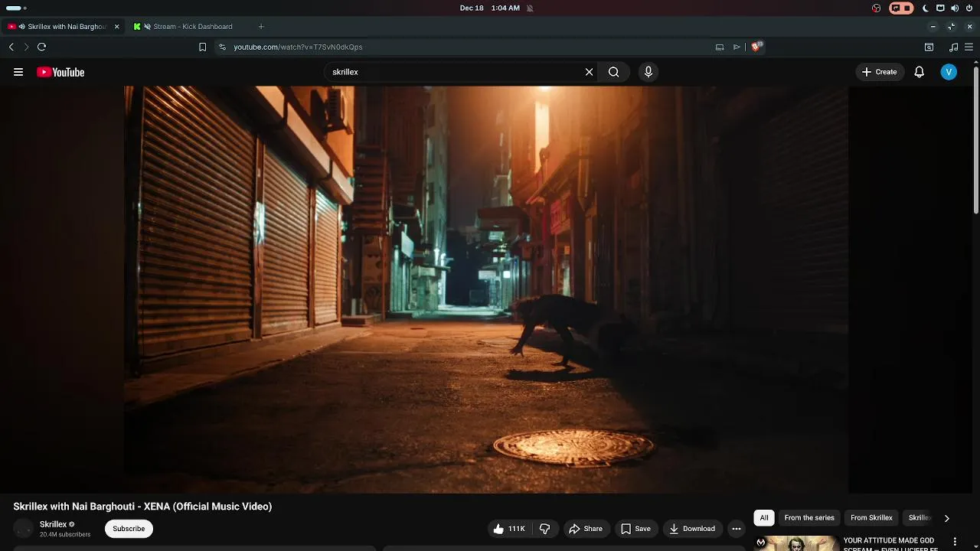Screen dimensions: 980x551
Task: Start voice search with the microphone
Action: pyautogui.click(x=648, y=72)
